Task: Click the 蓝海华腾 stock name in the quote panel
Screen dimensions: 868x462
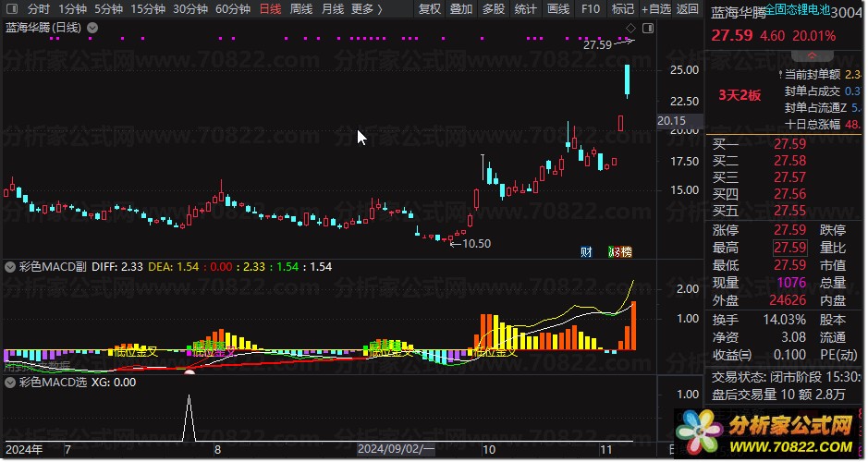Action: pyautogui.click(x=739, y=13)
